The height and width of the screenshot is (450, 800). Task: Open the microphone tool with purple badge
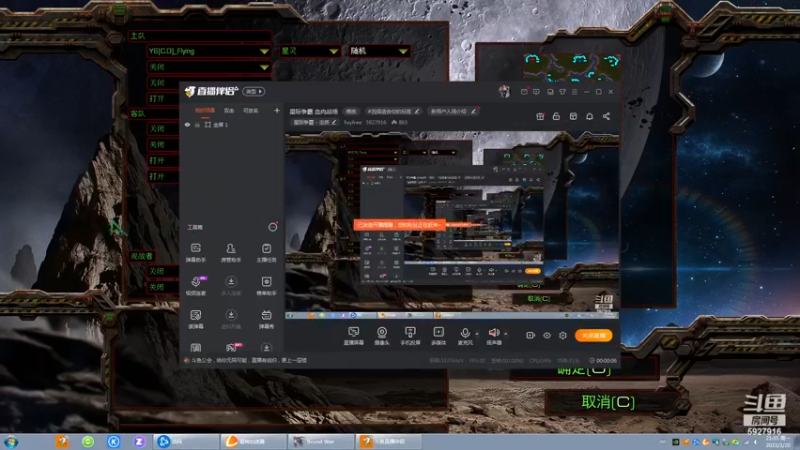click(x=196, y=285)
